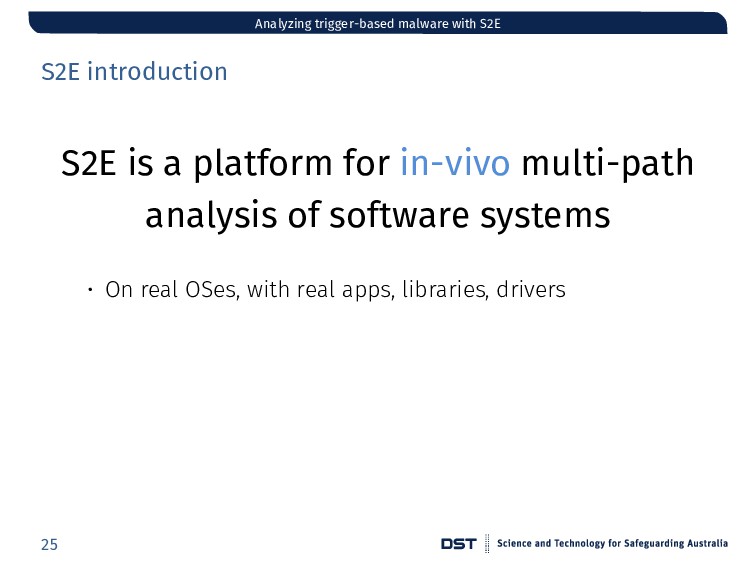Click the DST logo in the footer

pyautogui.click(x=459, y=544)
